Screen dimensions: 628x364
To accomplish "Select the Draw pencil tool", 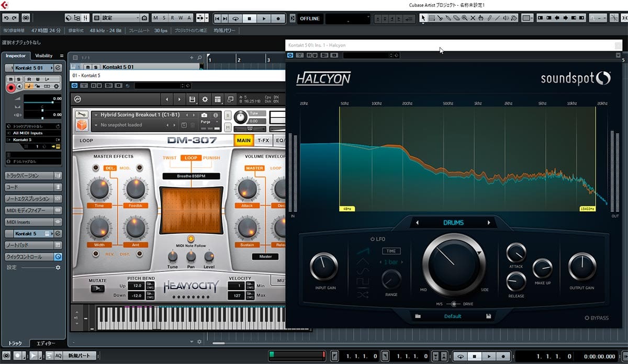I will point(489,18).
